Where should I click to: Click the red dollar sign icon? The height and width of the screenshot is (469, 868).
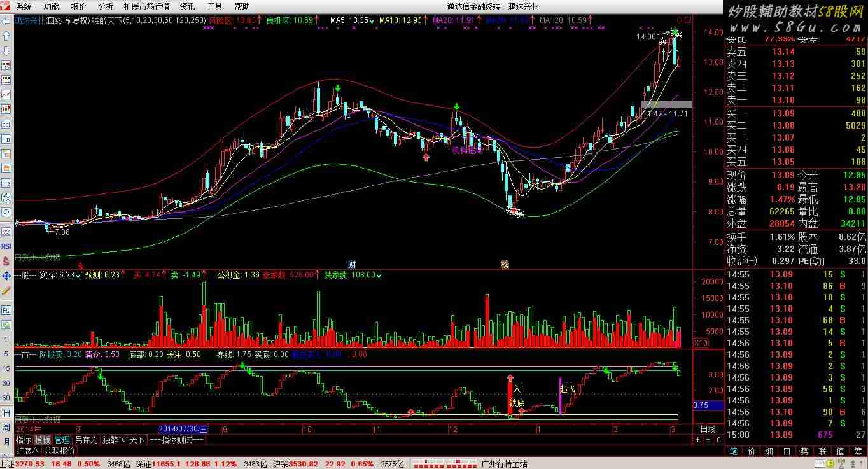[6, 260]
